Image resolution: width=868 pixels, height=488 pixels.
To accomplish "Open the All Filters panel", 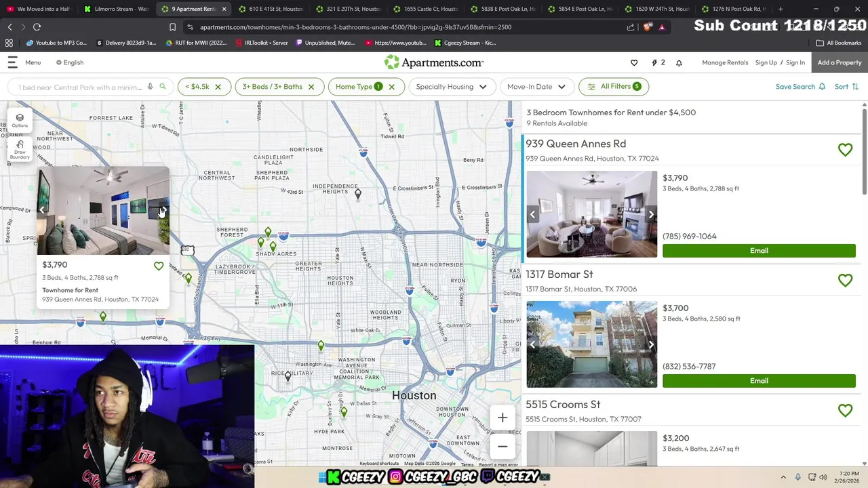I will 614,87.
